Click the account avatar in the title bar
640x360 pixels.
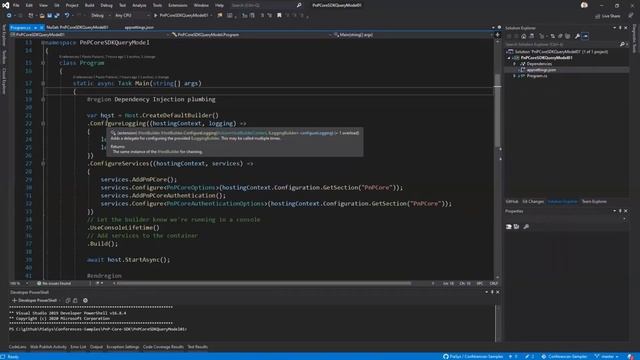tap(584, 5)
